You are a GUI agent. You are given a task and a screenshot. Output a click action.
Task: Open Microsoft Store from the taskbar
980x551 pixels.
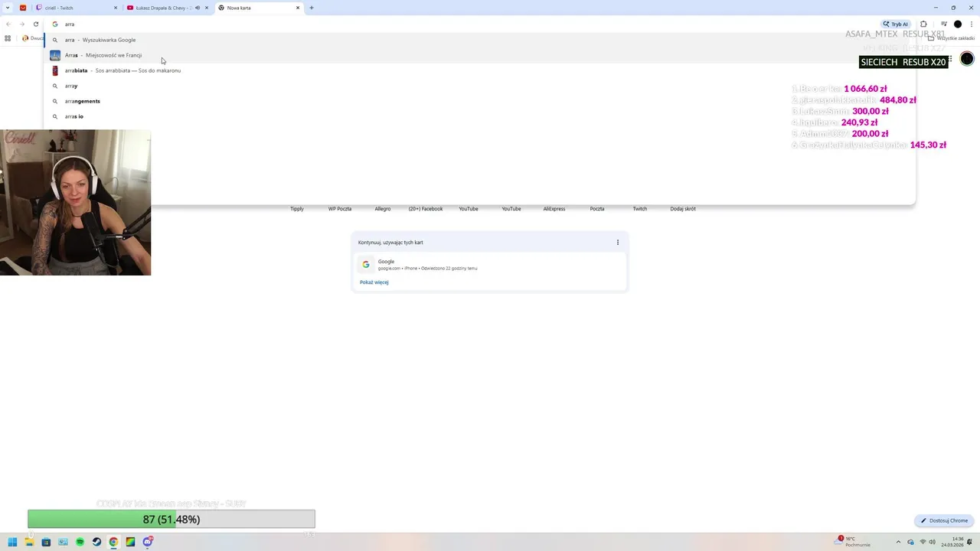pos(46,542)
